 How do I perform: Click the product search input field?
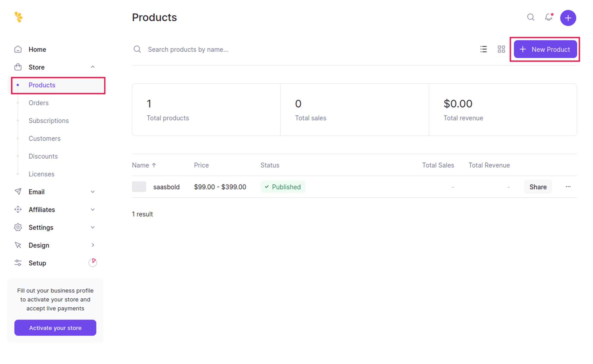(208, 49)
